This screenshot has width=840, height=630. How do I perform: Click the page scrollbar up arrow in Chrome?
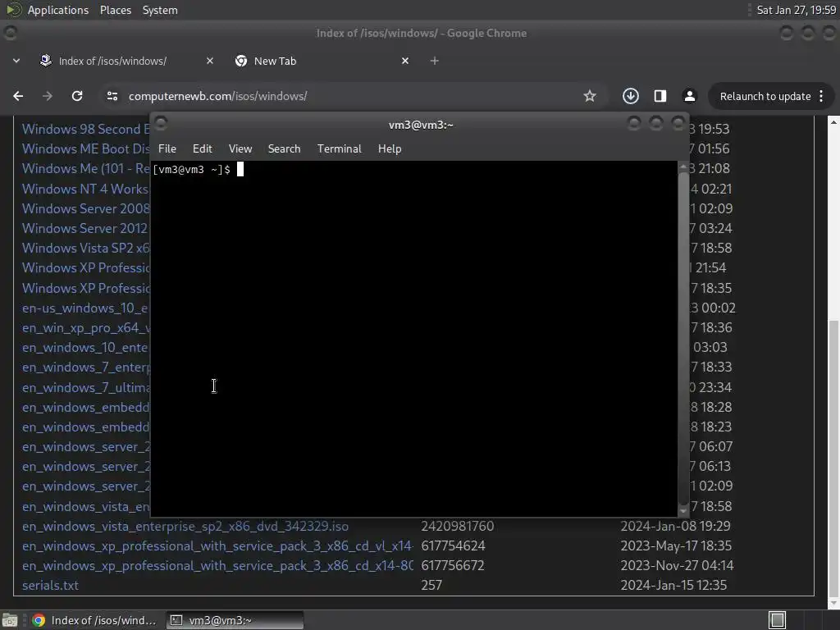[833, 122]
